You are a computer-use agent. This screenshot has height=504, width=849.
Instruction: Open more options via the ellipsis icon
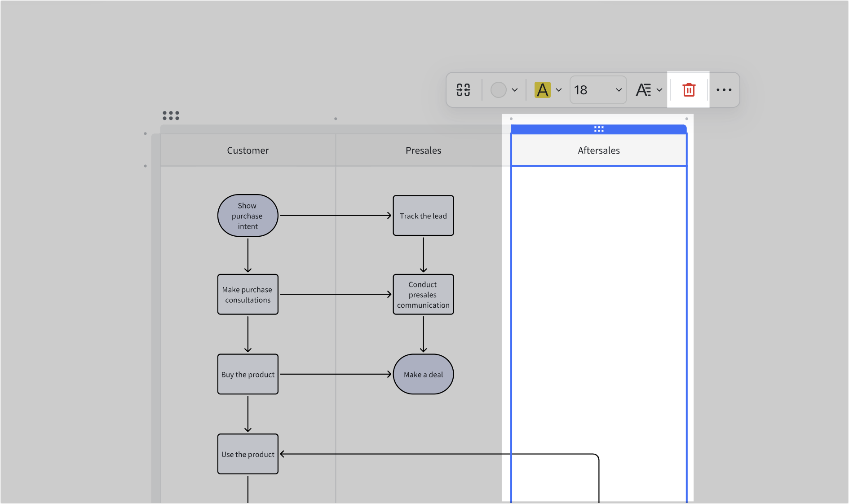724,90
